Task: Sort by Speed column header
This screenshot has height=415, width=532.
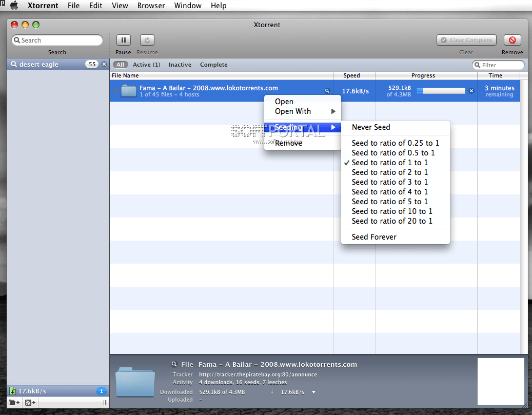Action: click(354, 75)
